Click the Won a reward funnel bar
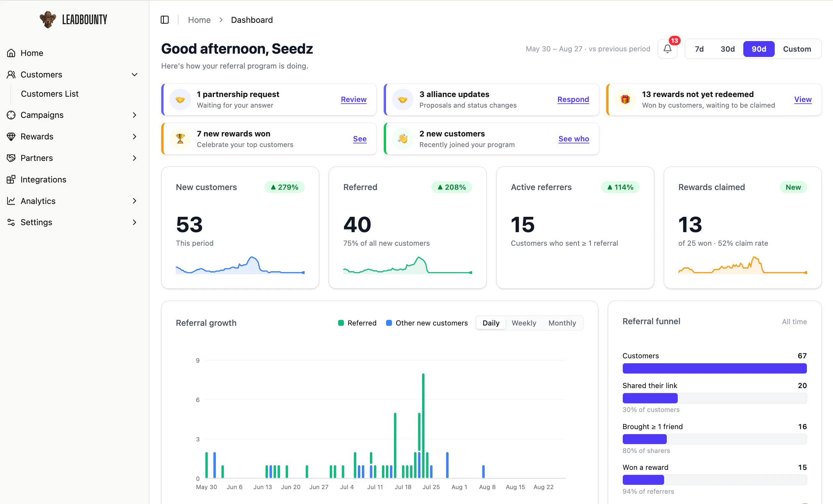 pyautogui.click(x=714, y=480)
